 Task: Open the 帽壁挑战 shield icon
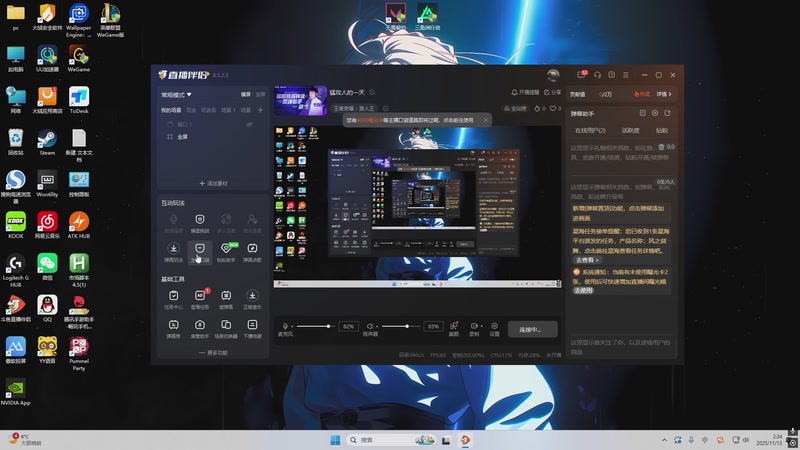pos(199,222)
